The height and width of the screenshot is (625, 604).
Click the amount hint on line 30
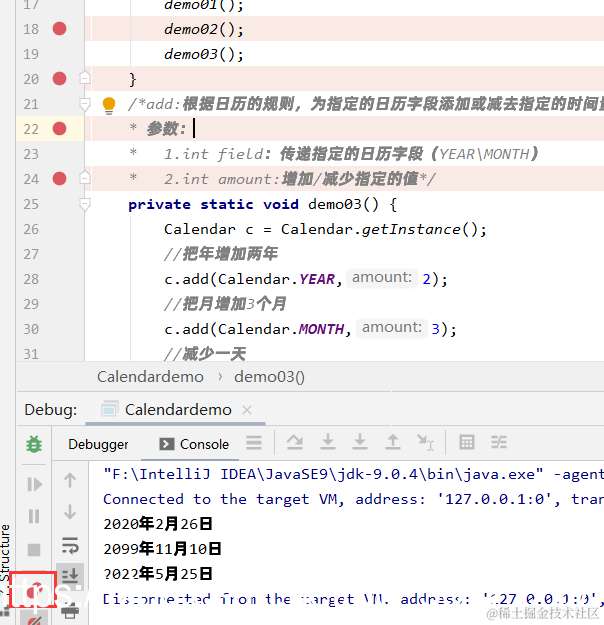tap(392, 328)
